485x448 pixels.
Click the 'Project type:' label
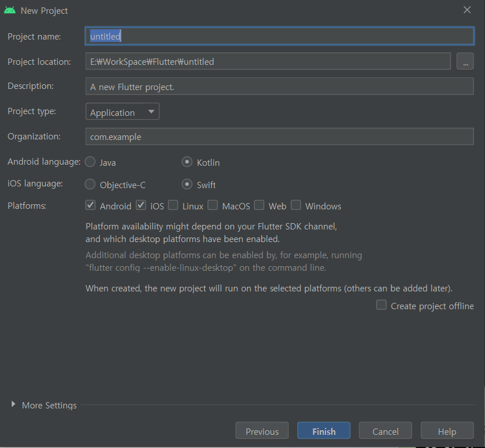[32, 111]
